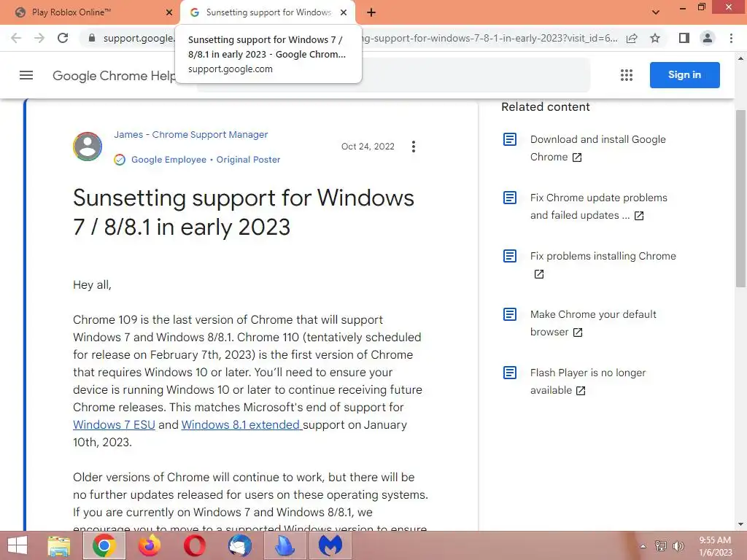Click the external link icon after browser
The height and width of the screenshot is (560, 747).
coord(578,332)
